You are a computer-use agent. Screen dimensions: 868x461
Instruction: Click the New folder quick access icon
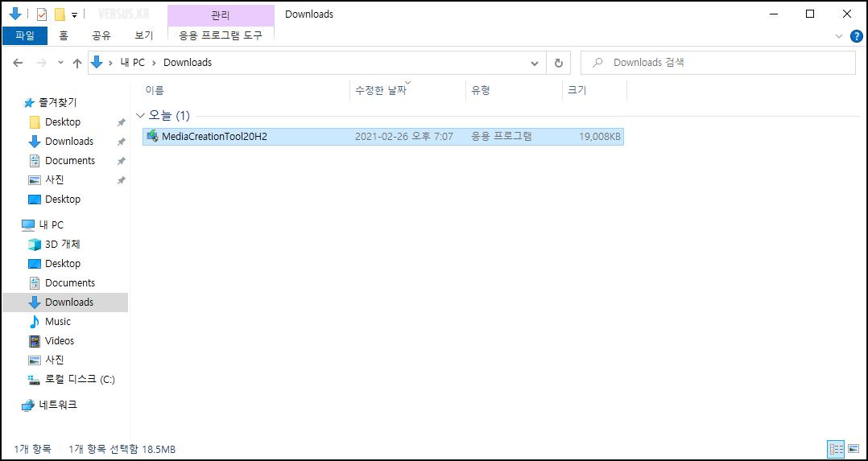tap(60, 14)
